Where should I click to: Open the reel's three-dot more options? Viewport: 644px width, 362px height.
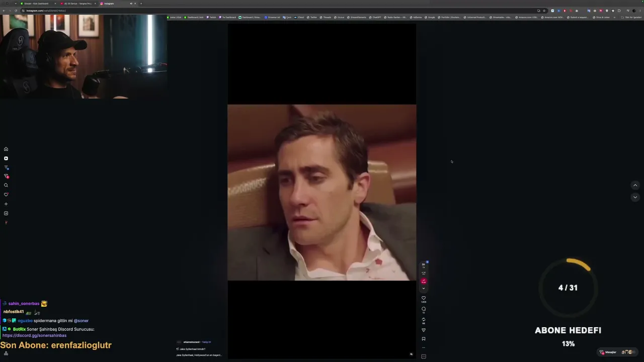click(424, 347)
